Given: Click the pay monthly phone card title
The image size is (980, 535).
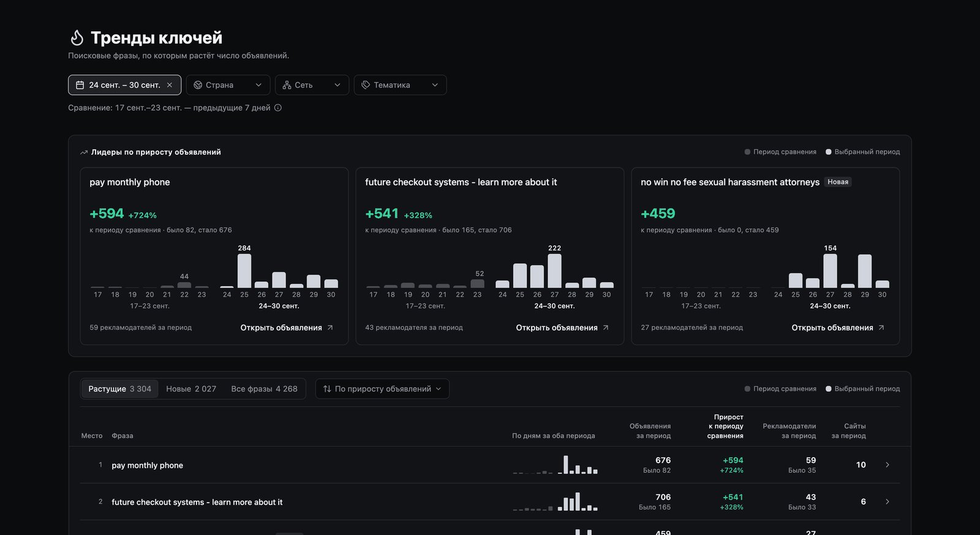Looking at the screenshot, I should tap(130, 182).
